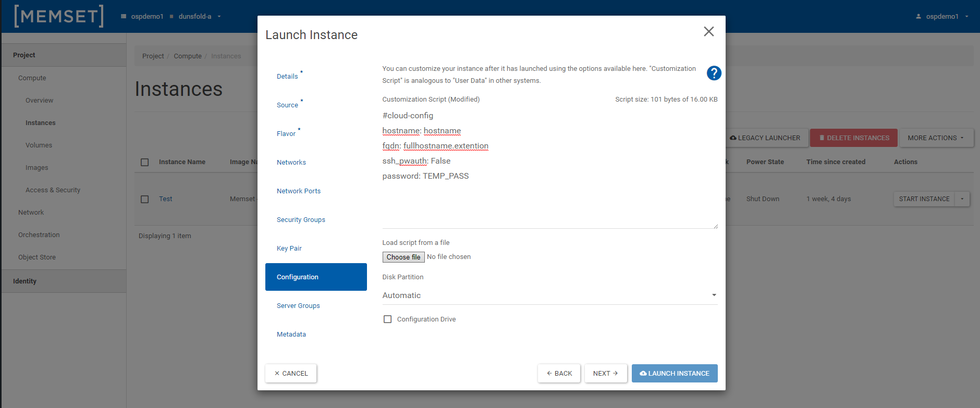Screen dimensions: 980x408
Task: Open the Key Pair step
Action: click(289, 248)
